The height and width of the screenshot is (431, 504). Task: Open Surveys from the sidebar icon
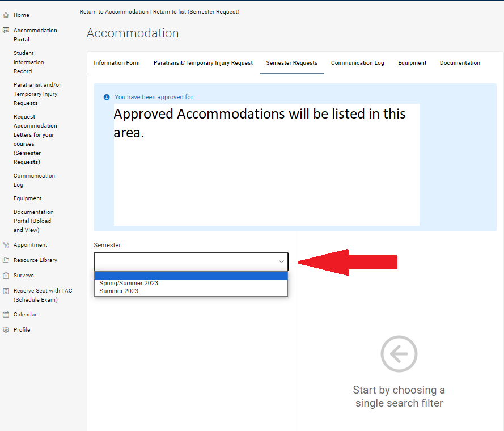(7, 275)
